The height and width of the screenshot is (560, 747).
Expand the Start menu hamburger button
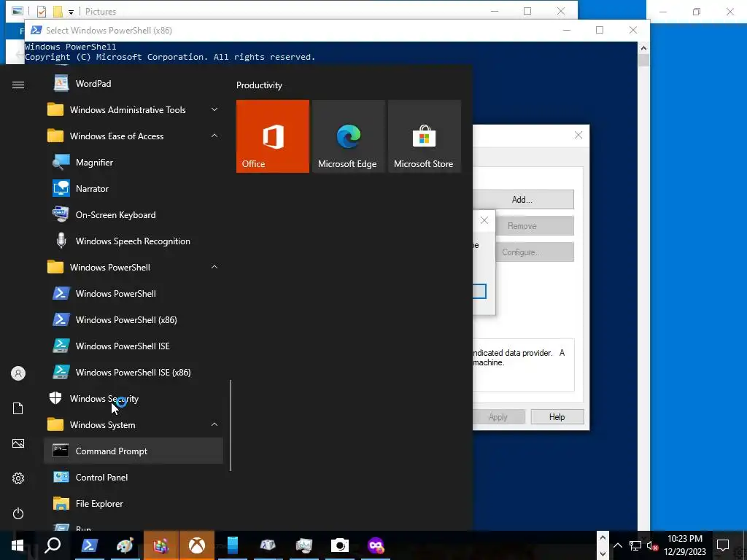point(18,85)
